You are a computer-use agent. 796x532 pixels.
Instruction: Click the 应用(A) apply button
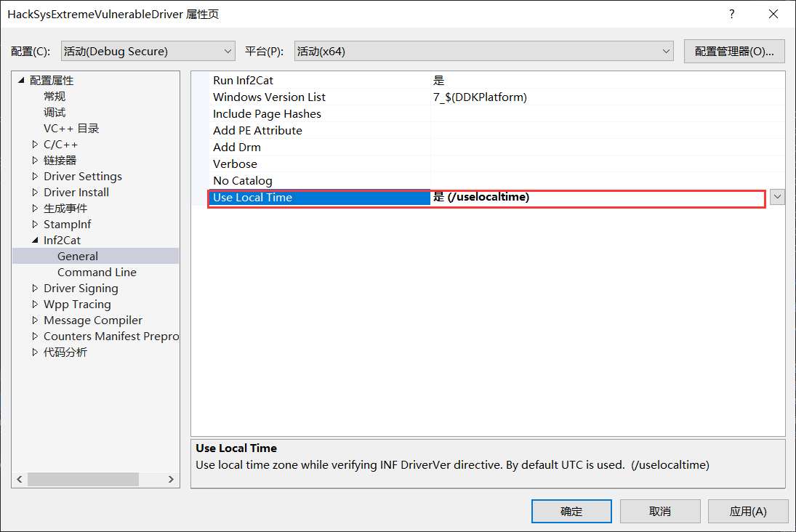748,511
